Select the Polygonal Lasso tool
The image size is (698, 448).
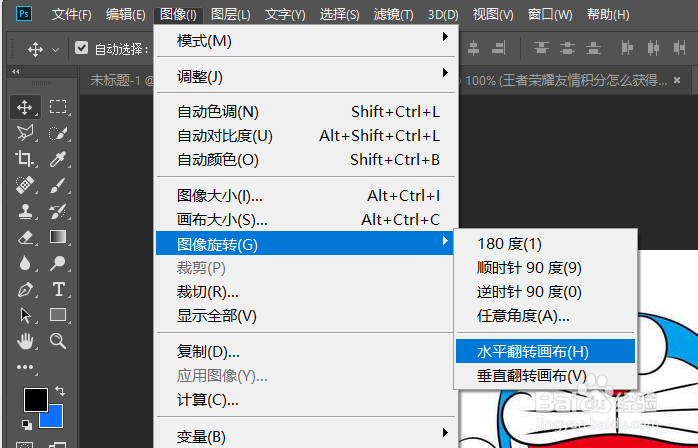click(25, 133)
